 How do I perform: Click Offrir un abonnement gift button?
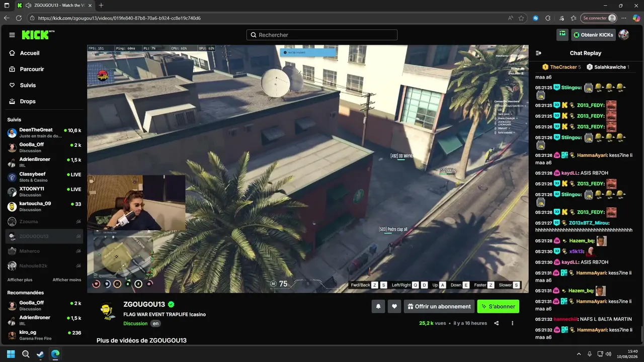tap(439, 306)
